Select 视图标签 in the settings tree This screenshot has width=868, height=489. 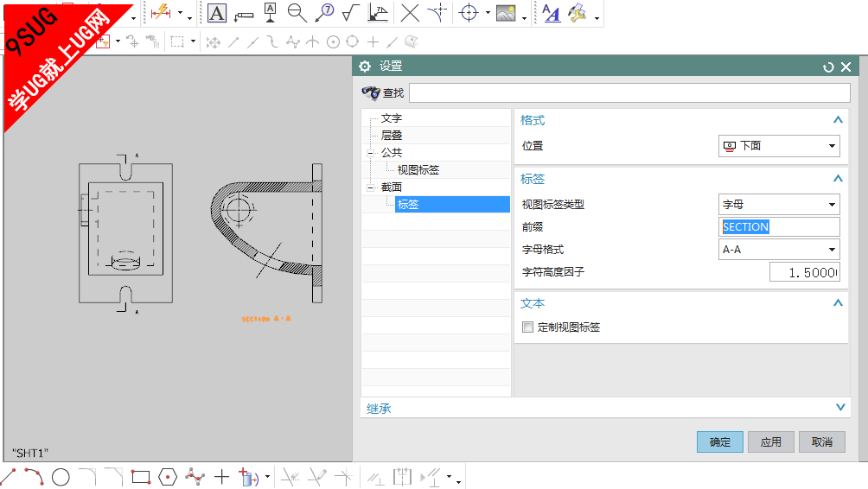point(418,170)
